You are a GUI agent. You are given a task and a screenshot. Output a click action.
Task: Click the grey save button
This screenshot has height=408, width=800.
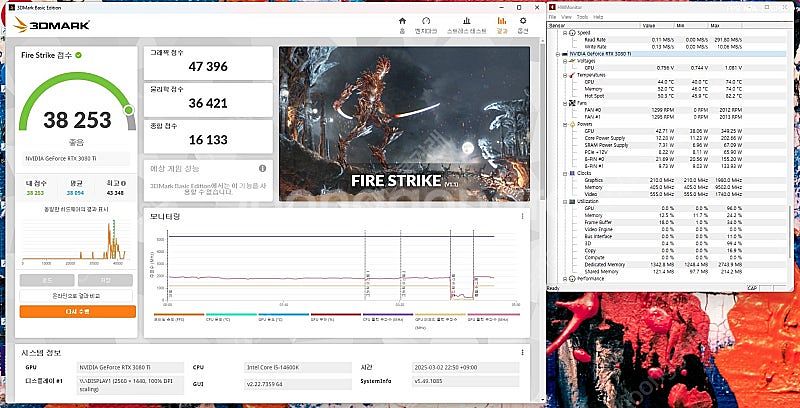[x=105, y=280]
